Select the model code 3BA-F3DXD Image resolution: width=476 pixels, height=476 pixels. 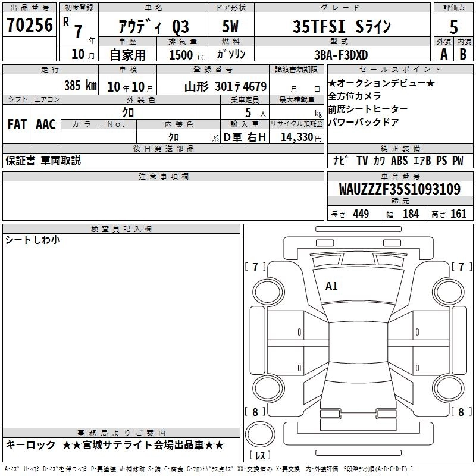[x=341, y=55]
